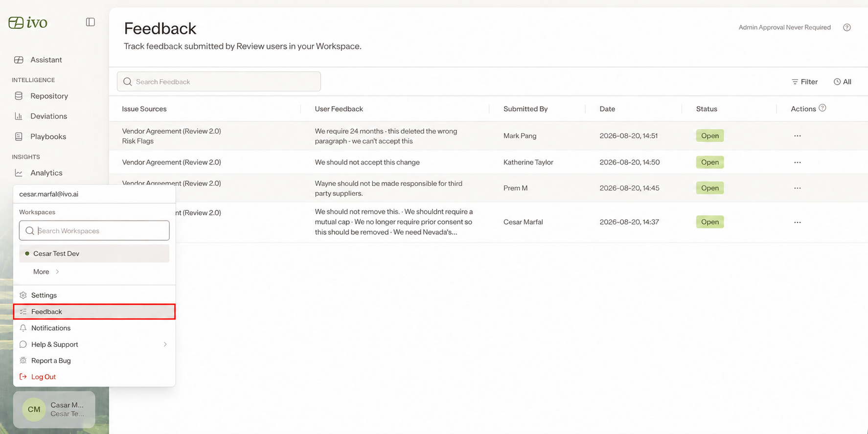The image size is (868, 434).
Task: Click 'Admin Approval Never Required' text
Action: [785, 27]
